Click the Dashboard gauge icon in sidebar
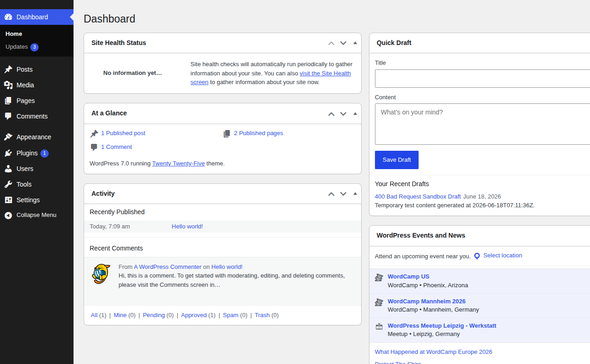 8,17
